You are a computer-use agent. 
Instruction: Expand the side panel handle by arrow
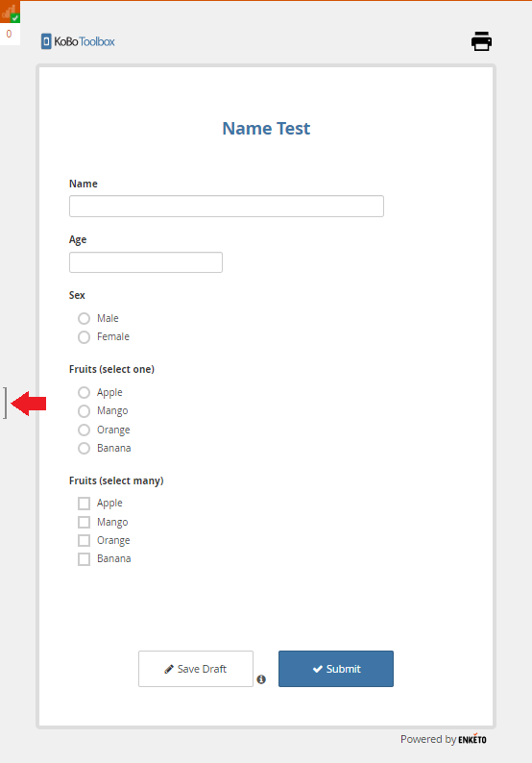point(6,403)
